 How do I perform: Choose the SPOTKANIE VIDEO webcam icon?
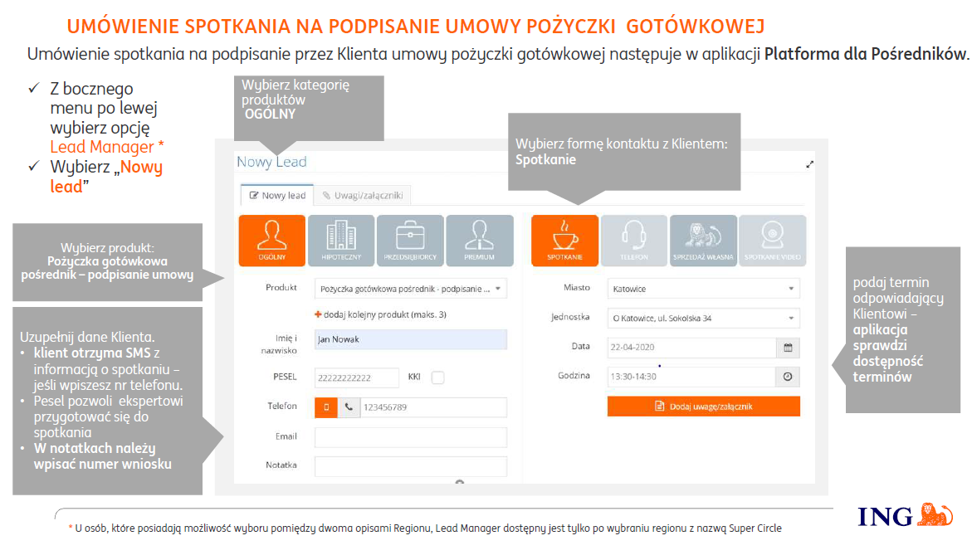tap(772, 241)
